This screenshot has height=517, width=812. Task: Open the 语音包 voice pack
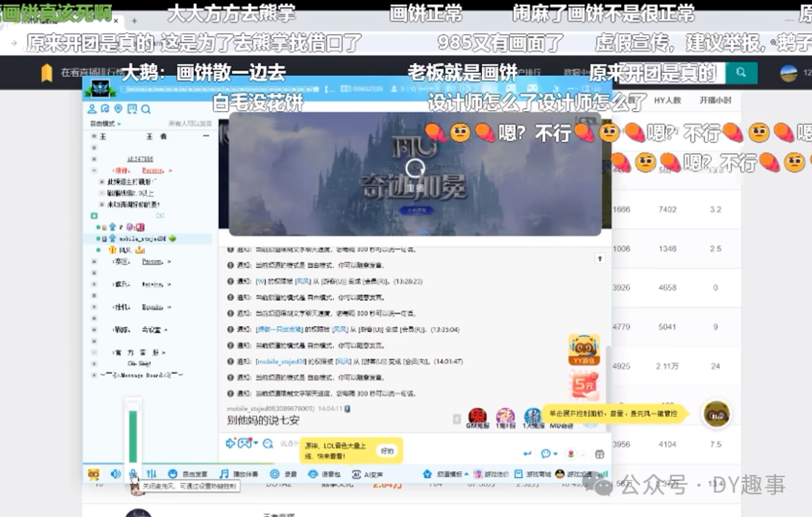tap(323, 474)
